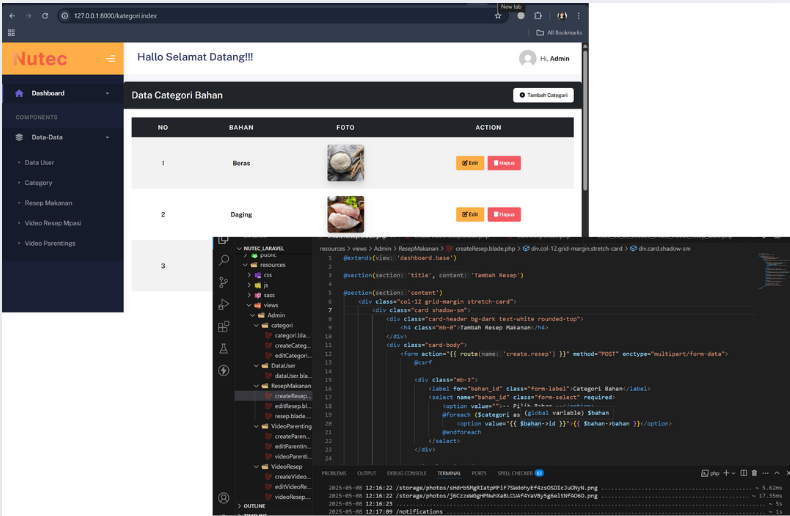Click the Daging photo thumbnail

(346, 214)
